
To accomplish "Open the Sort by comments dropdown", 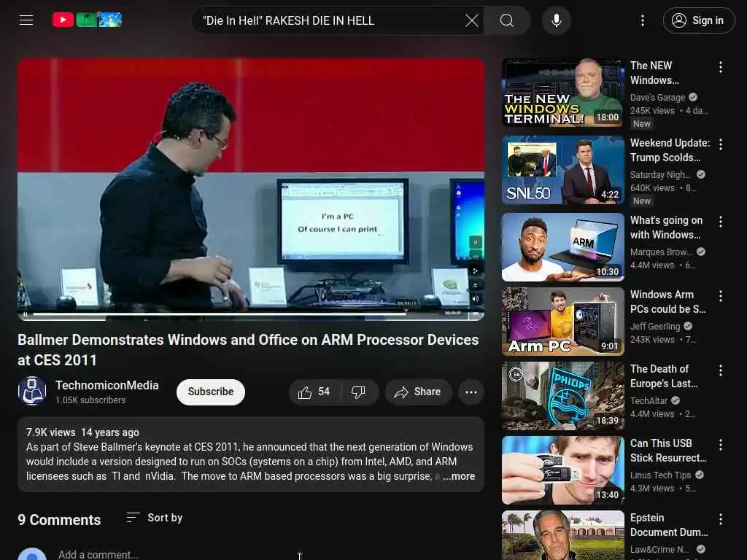I will click(x=155, y=518).
